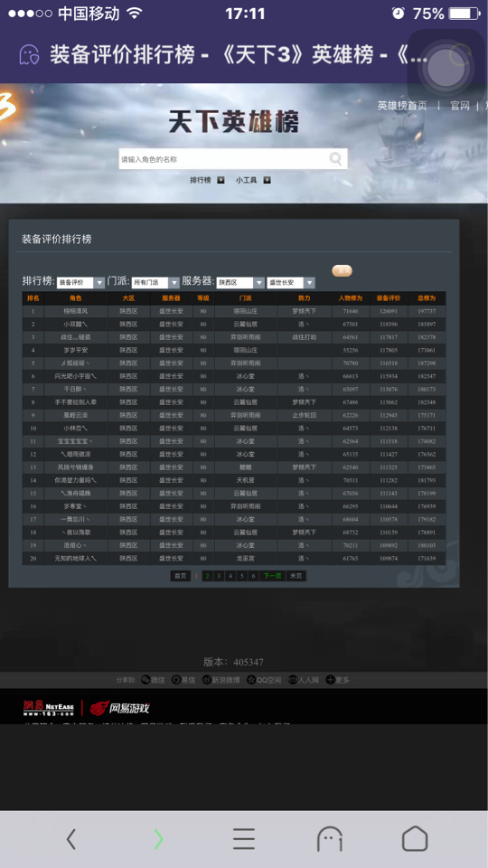The height and width of the screenshot is (868, 488).
Task: Select character 千日醉丶 in rank 7
Action: [x=76, y=389]
